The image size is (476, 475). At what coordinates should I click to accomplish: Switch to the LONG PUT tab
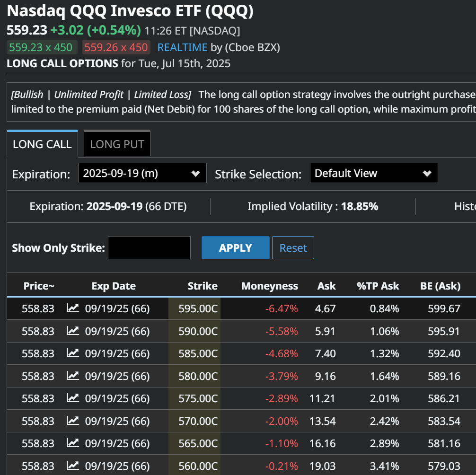click(117, 143)
